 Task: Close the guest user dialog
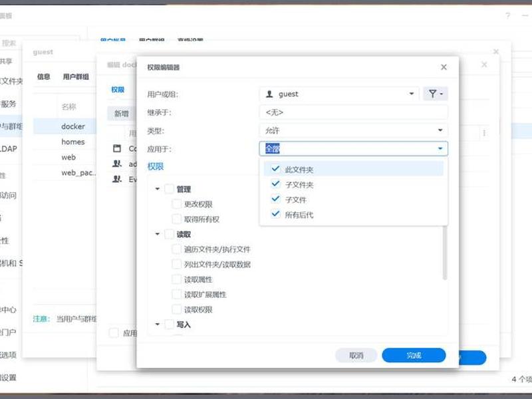(x=496, y=52)
